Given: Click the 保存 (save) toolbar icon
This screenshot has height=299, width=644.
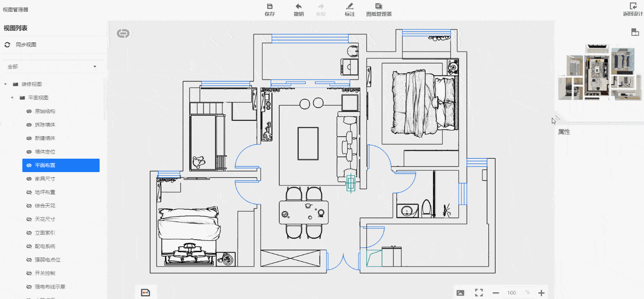Looking at the screenshot, I should click(270, 6).
